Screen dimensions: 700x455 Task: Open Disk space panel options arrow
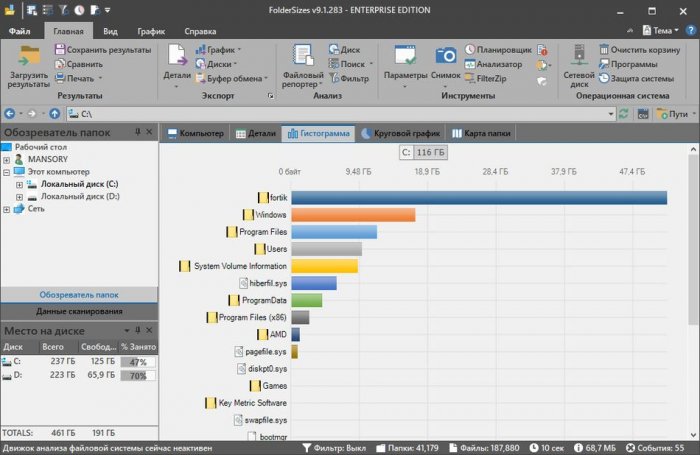coord(127,330)
